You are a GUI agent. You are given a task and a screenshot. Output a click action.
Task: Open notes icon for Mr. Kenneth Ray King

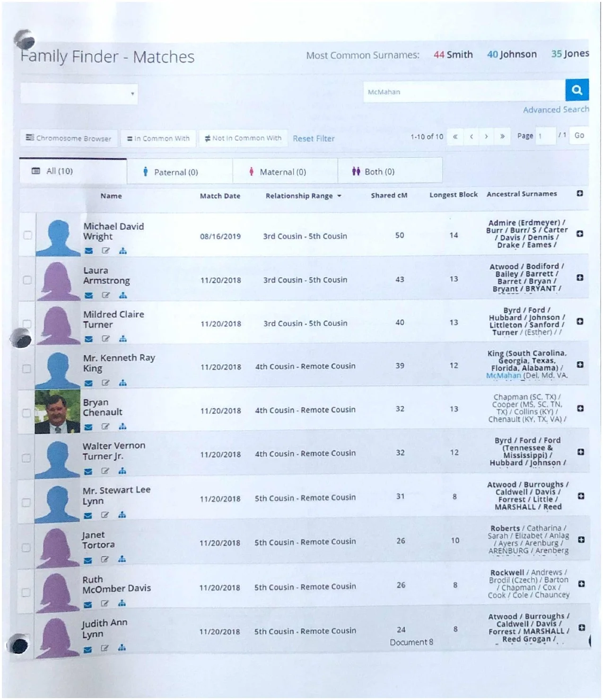click(106, 383)
